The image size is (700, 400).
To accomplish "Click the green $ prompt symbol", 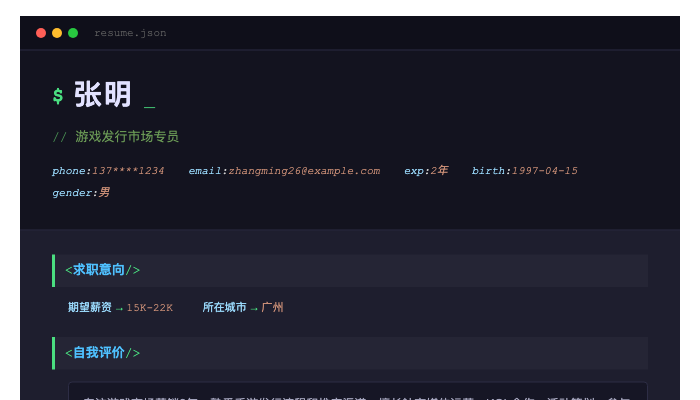I will pyautogui.click(x=58, y=96).
